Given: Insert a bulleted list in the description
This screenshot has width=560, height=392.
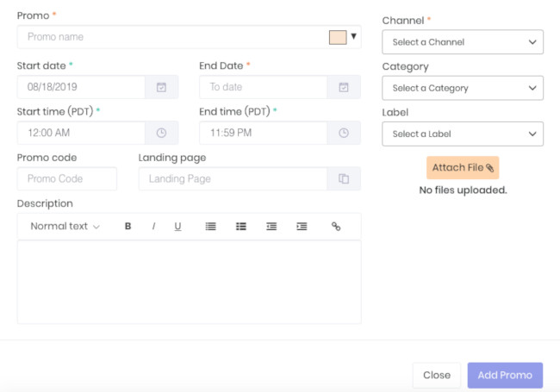Looking at the screenshot, I should click(x=241, y=227).
